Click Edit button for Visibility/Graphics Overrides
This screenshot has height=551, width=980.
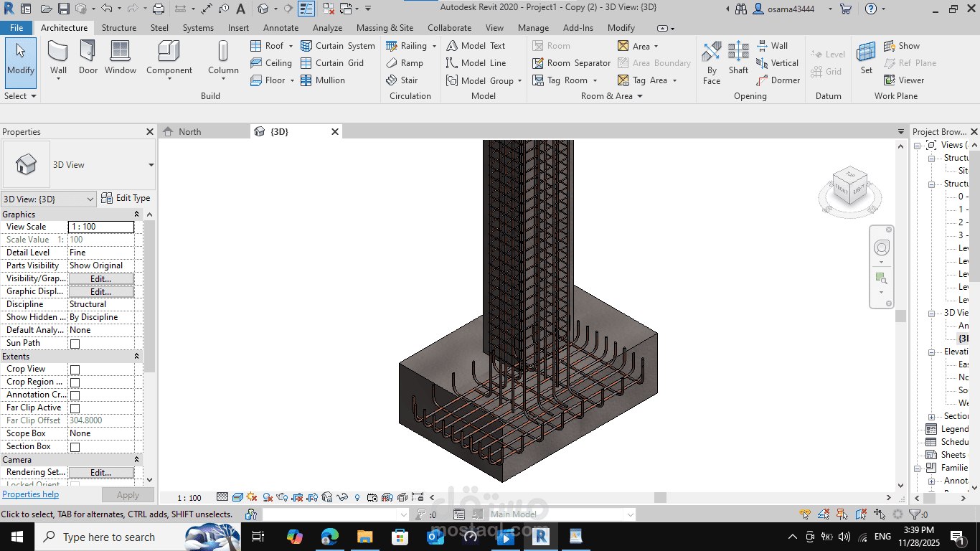101,278
